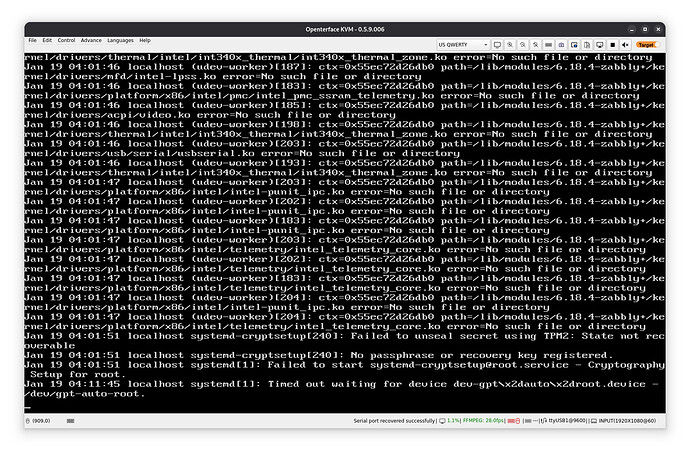Minimize the Openterface KVM window

click(x=632, y=29)
